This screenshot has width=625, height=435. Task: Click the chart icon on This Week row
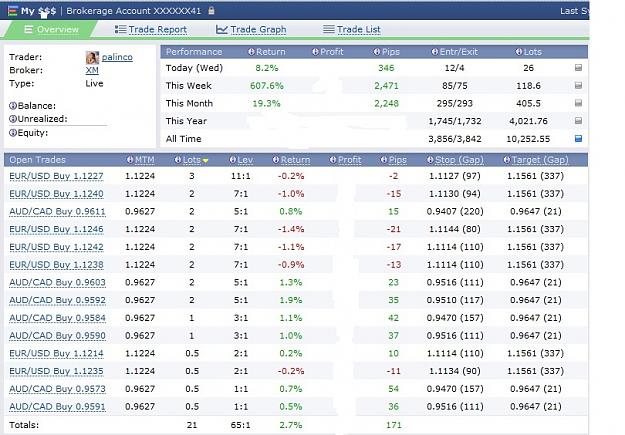coord(578,85)
